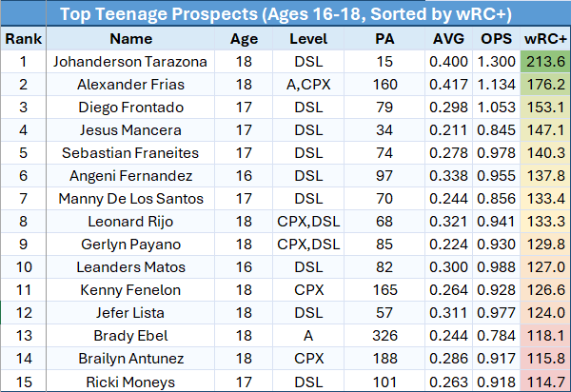Select Alexander Frias name cell
This screenshot has width=571, height=392.
coord(130,85)
